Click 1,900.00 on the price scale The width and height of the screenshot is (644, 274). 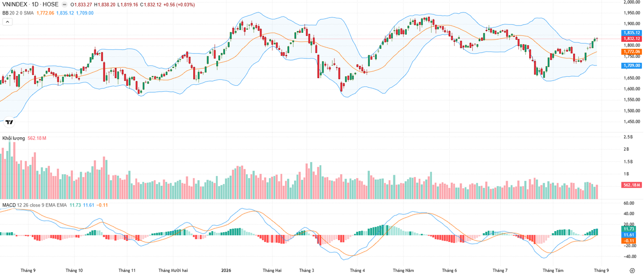click(632, 24)
